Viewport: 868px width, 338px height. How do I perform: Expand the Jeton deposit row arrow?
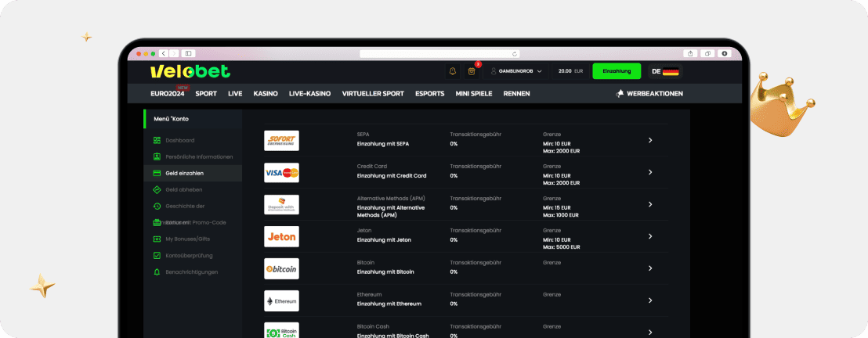650,236
